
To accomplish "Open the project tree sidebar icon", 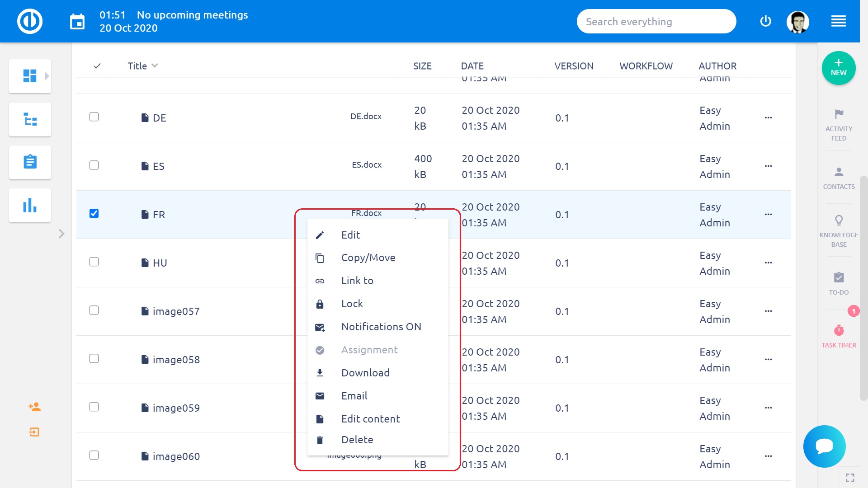I will click(30, 120).
